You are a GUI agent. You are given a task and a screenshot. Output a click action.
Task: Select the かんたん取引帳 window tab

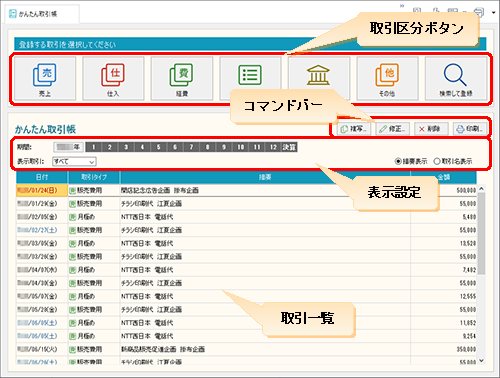tap(42, 14)
